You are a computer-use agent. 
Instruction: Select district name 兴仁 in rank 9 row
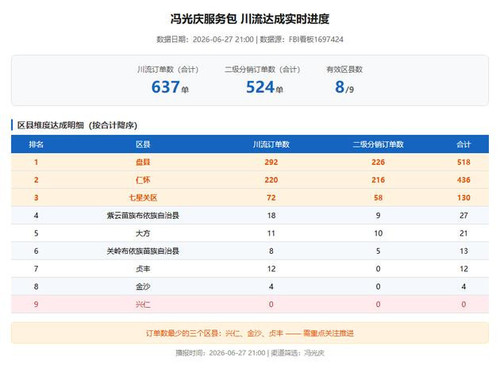[x=143, y=304]
